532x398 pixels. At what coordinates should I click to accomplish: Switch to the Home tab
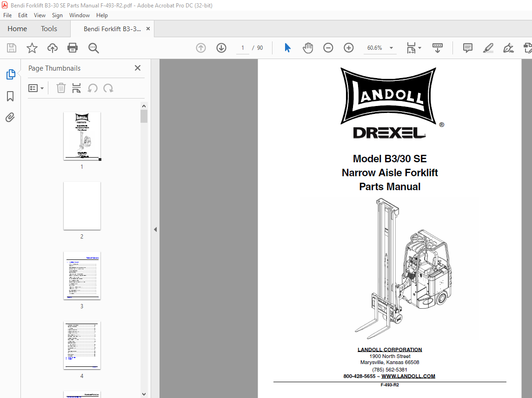[x=17, y=29]
